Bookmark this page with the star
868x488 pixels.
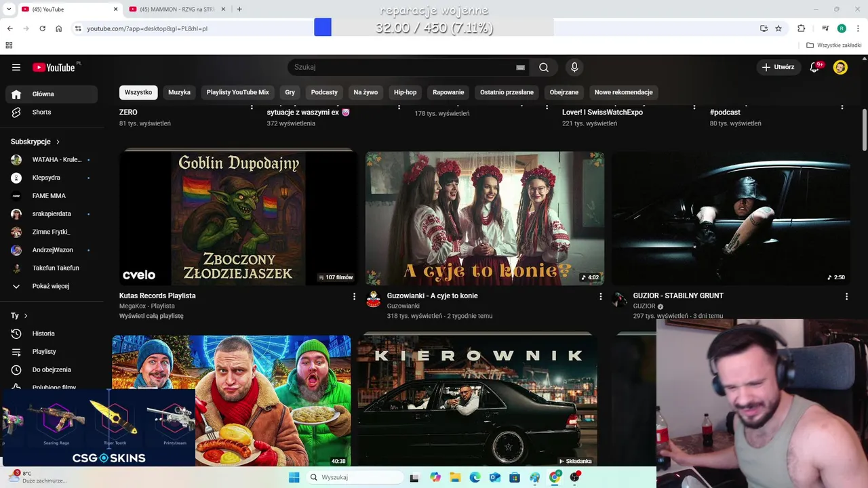coord(778,28)
